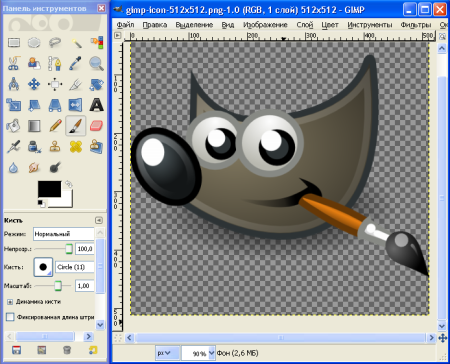Image resolution: width=450 pixels, height=364 pixels.
Task: Click the Масштаб scale slider handle
Action: [58, 286]
